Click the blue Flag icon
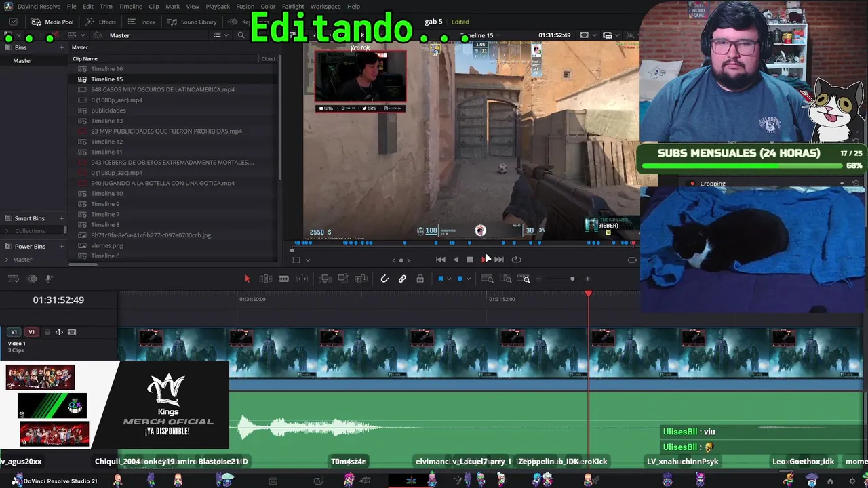Viewport: 868px width, 488px height. click(440, 279)
